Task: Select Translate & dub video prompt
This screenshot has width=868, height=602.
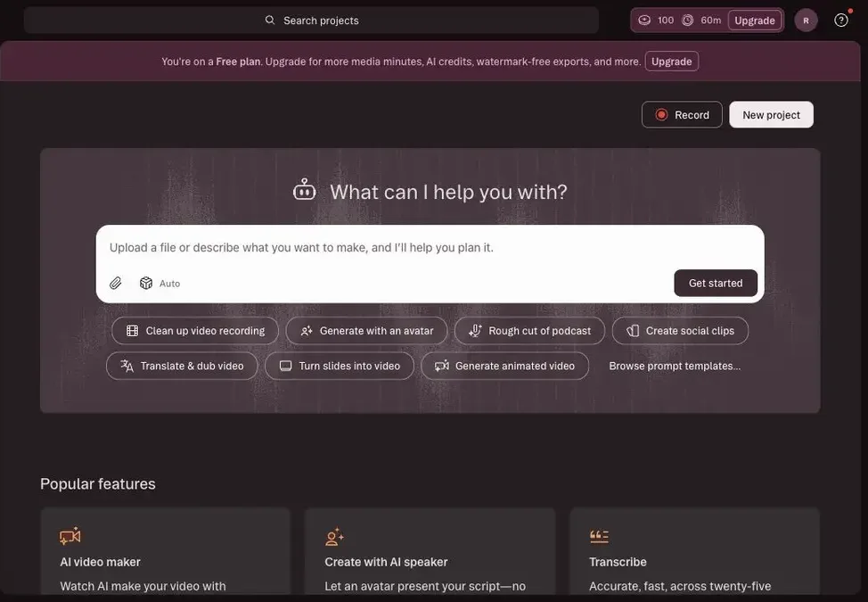Action: [182, 366]
